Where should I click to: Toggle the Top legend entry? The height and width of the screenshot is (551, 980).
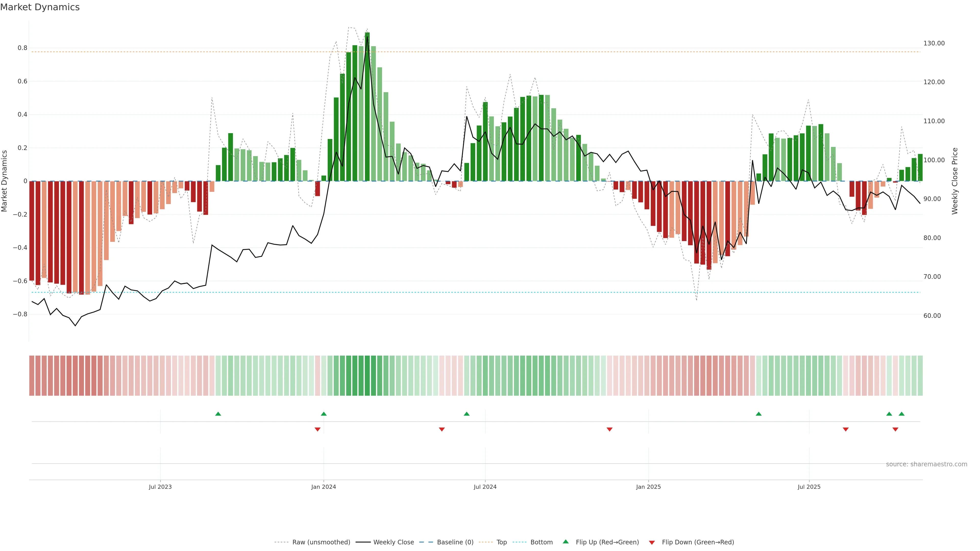(501, 542)
